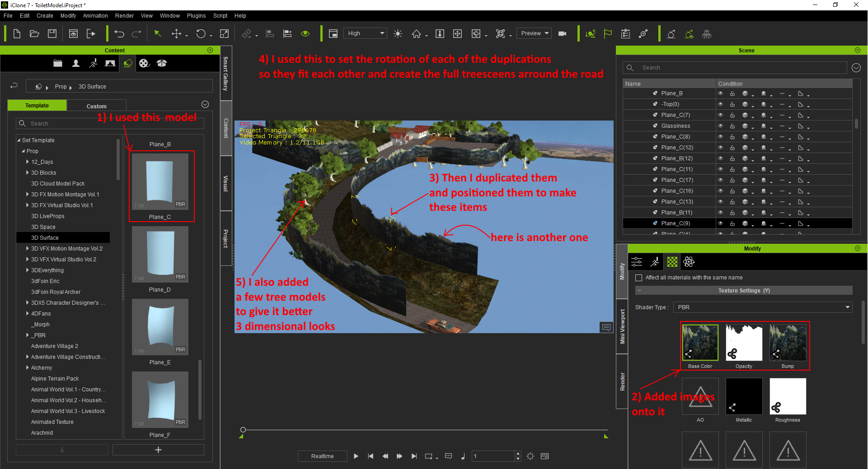Click the timeline playhead scrubber
This screenshot has width=868, height=469.
(x=243, y=430)
